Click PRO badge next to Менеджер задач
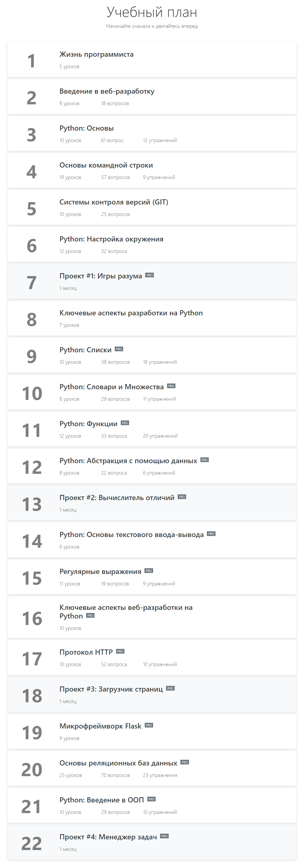This screenshot has width=304, height=868. point(164,836)
